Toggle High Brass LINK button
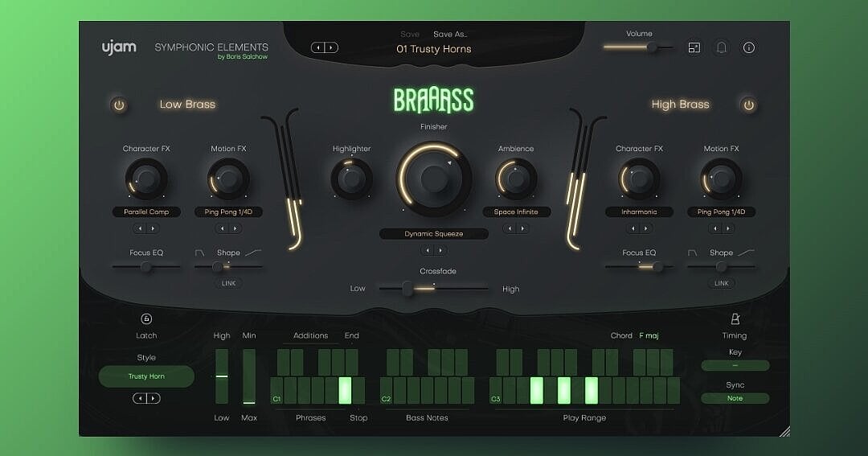 [721, 283]
